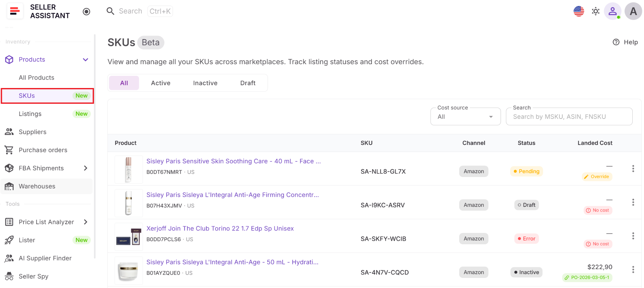Open row menu for SA-NLL8-GL7X

633,169
